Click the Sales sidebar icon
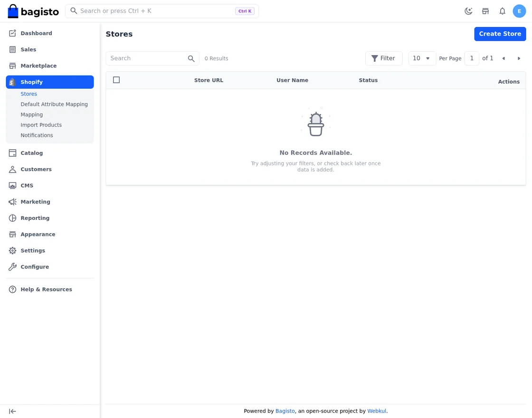532x418 pixels. 12,49
